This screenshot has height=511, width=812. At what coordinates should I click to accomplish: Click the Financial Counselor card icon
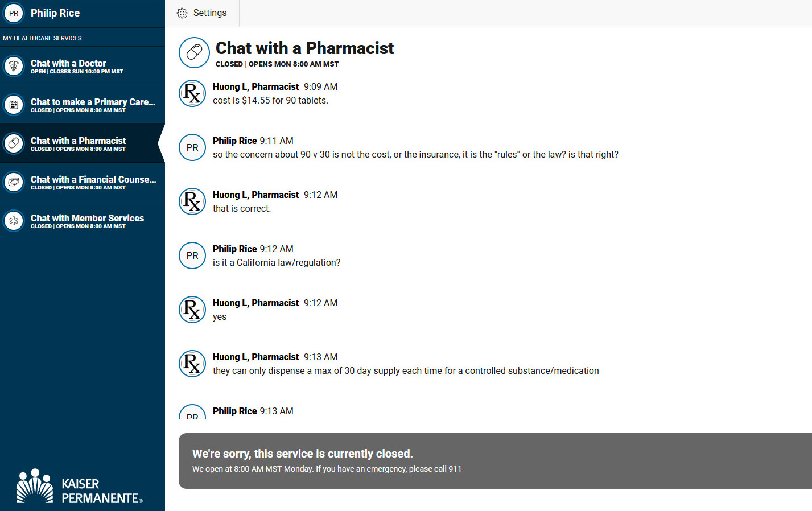[x=14, y=182]
